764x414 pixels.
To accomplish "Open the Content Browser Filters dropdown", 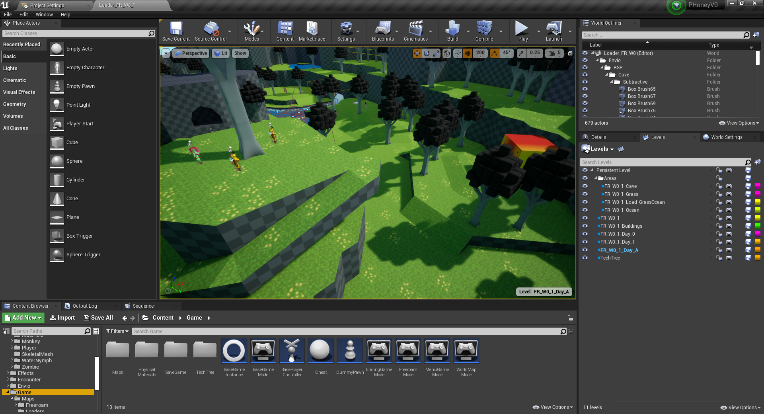I will point(117,331).
